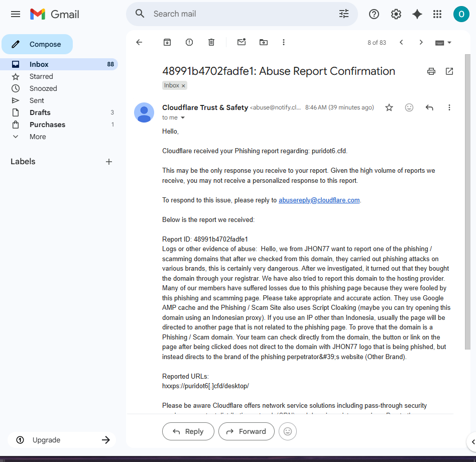
Task: Add emoji reaction in message header
Action: 409,107
